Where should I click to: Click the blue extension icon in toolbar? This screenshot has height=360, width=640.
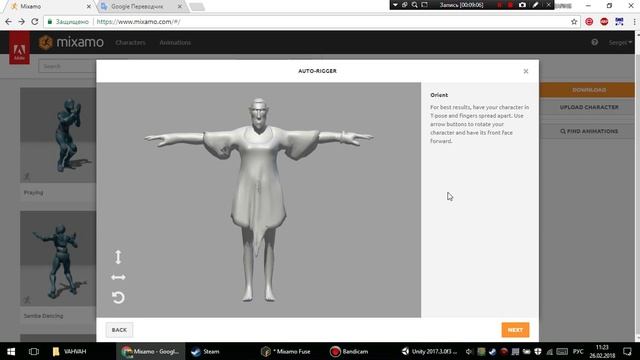tap(619, 22)
